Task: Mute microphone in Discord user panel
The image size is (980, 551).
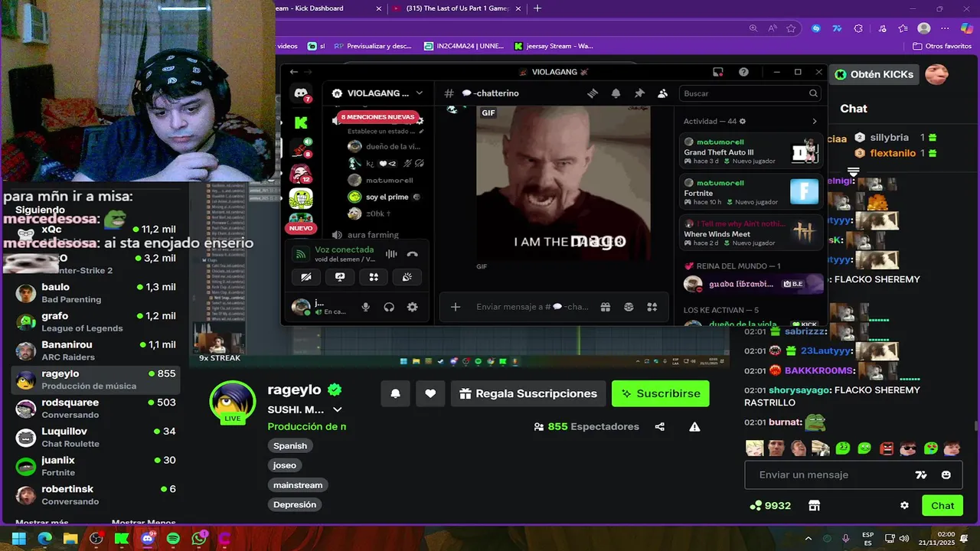Action: pyautogui.click(x=366, y=307)
